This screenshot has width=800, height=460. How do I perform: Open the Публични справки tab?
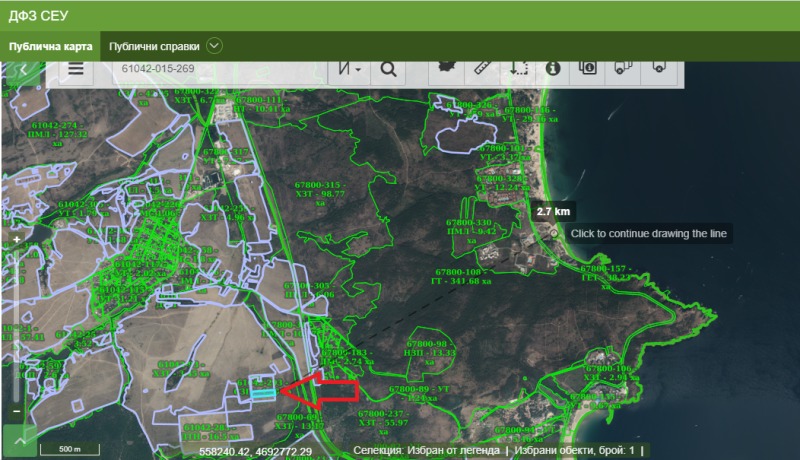(154, 47)
